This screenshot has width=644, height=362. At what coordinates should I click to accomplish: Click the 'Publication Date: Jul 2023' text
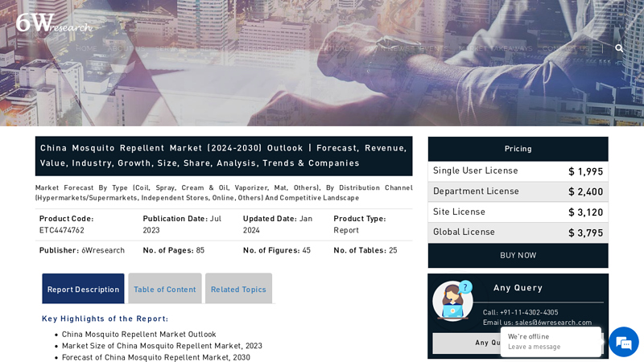(x=182, y=224)
